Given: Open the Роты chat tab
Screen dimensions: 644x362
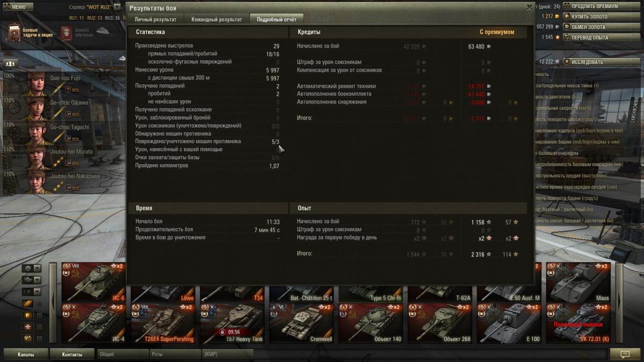Looking at the screenshot, I should coord(174,354).
